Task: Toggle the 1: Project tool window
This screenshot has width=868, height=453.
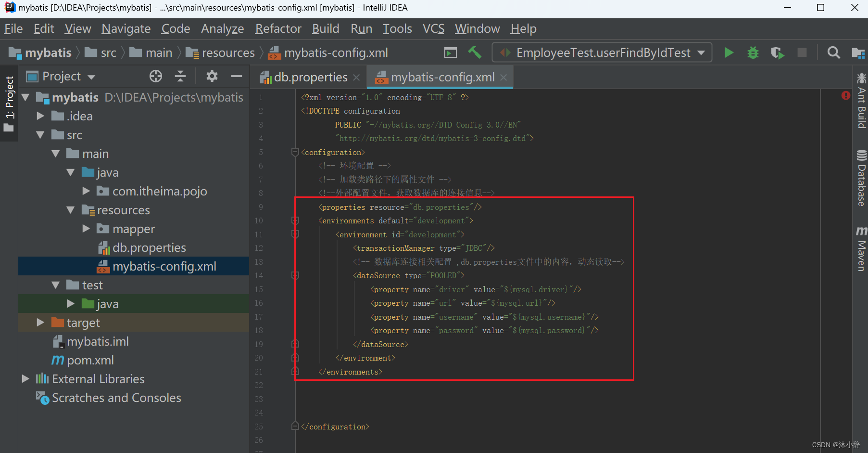Action: 9,97
